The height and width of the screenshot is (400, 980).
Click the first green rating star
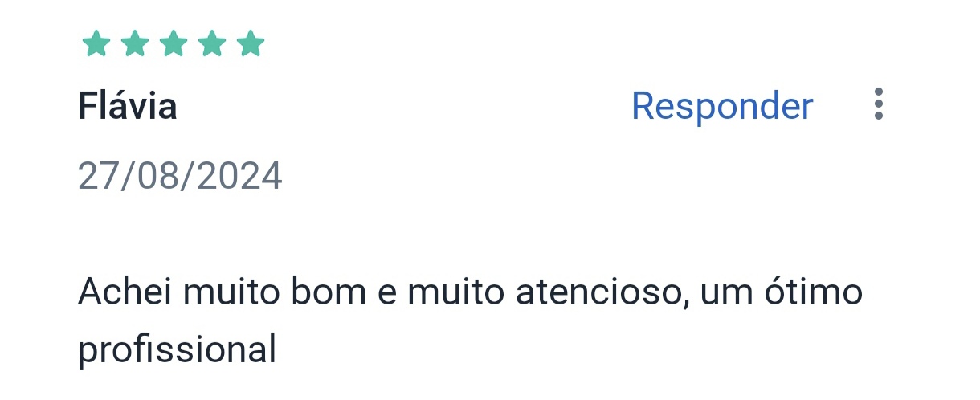pyautogui.click(x=96, y=43)
